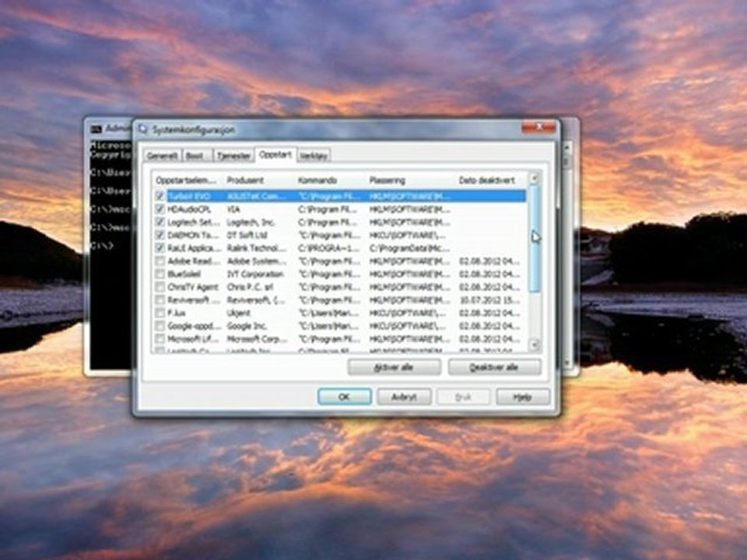Viewport: 747px width, 560px height.
Task: Select the 10.07.2012 deactivation date cell
Action: pyautogui.click(x=489, y=300)
